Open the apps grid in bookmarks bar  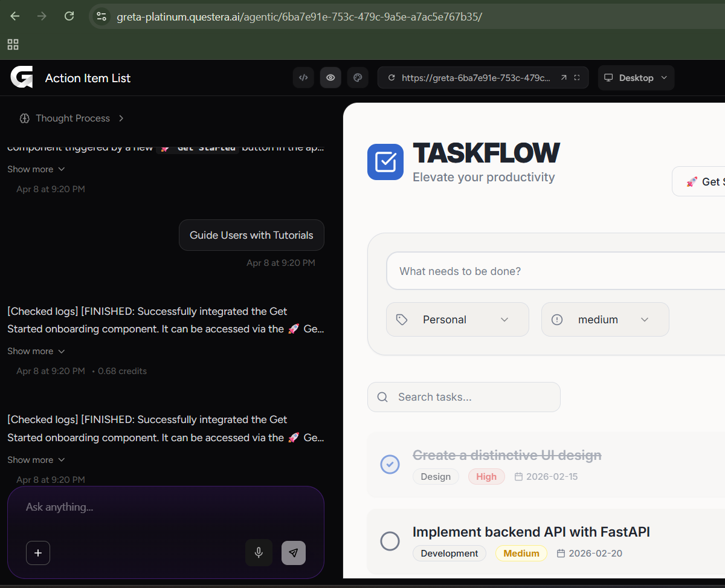point(13,44)
